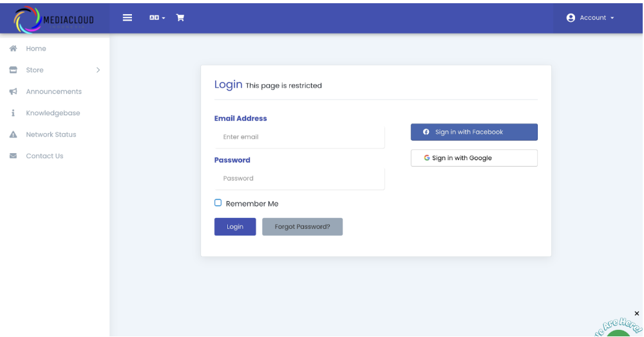644x337 pixels.
Task: Go to Announcements in sidebar
Action: click(53, 91)
